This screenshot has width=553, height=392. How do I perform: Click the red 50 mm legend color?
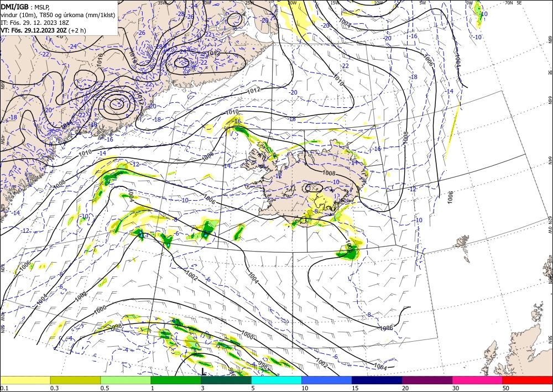[528, 380]
